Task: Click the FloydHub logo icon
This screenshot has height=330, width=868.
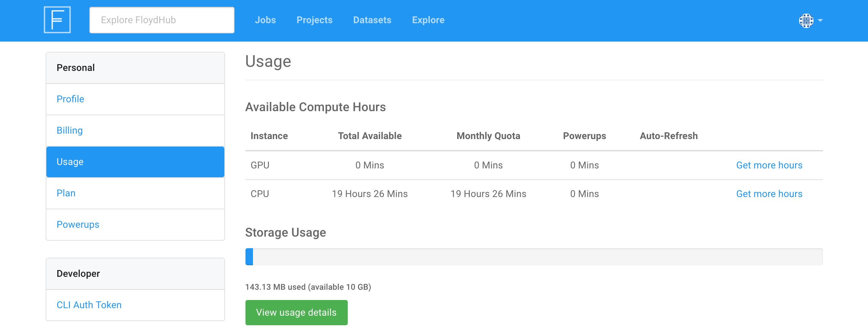Action: click(x=57, y=20)
